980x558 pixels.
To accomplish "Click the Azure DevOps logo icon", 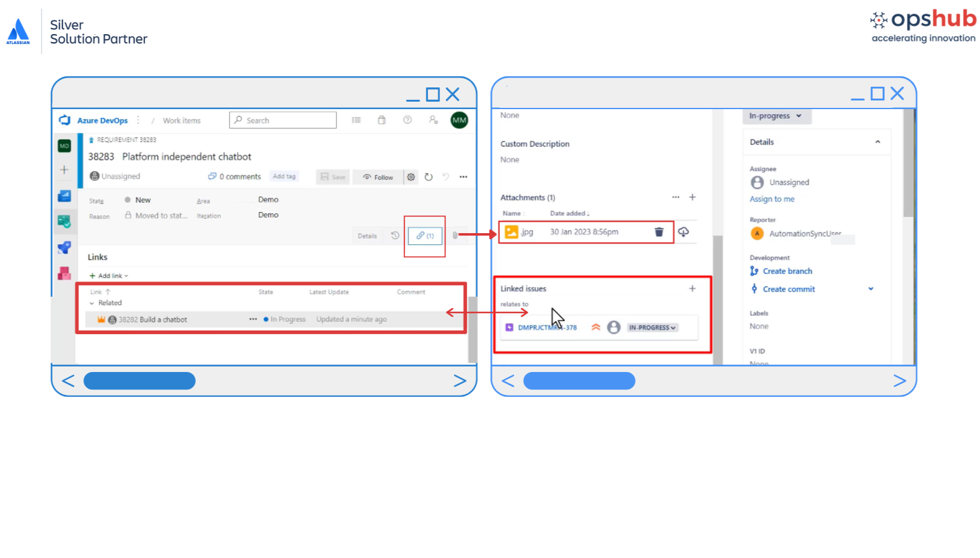I will point(64,120).
